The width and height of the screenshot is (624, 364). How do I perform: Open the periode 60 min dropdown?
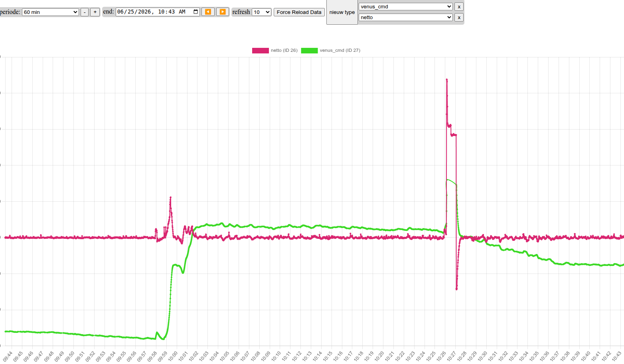tap(51, 12)
